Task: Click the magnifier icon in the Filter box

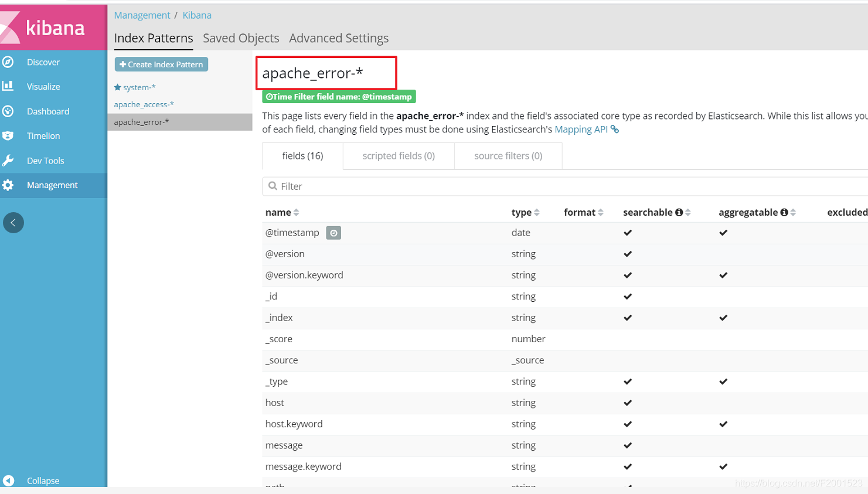Action: (x=273, y=186)
